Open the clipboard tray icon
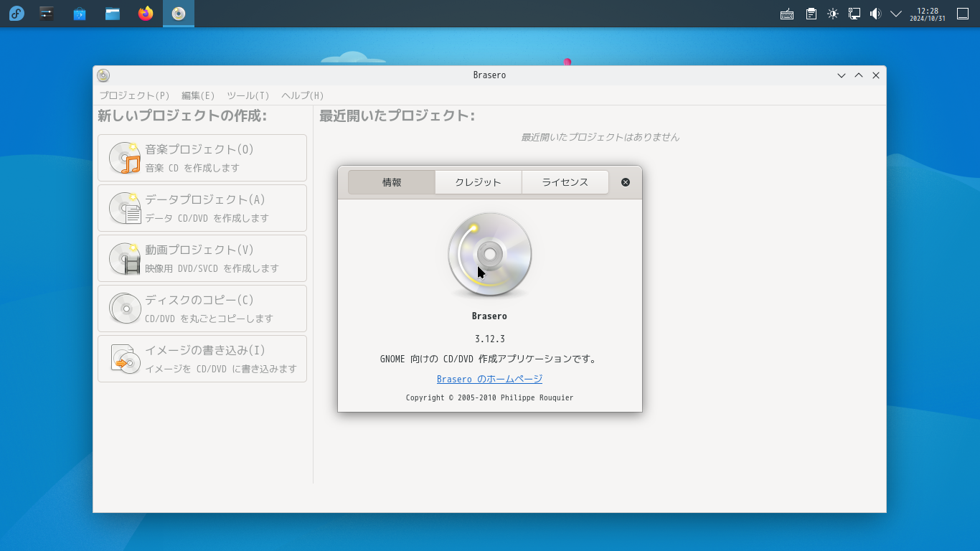This screenshot has width=980, height=551. [x=811, y=14]
